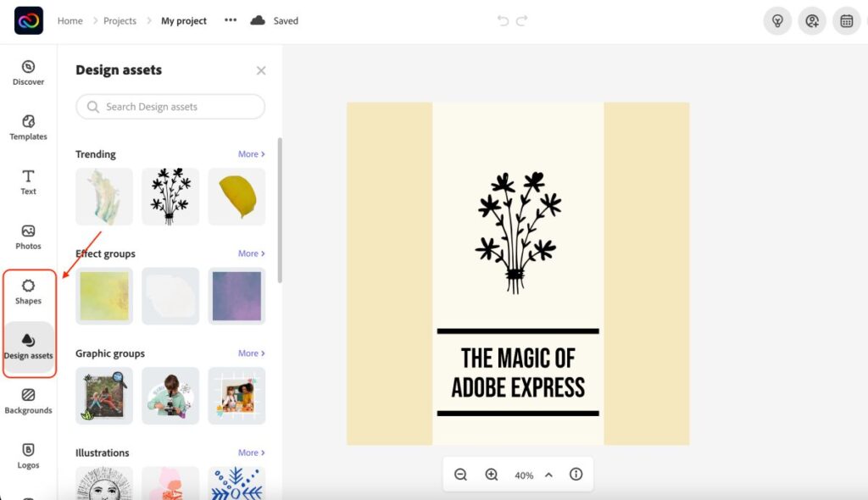Expand the zoom level chevron
Viewport: 868px width, 500px height.
point(548,474)
